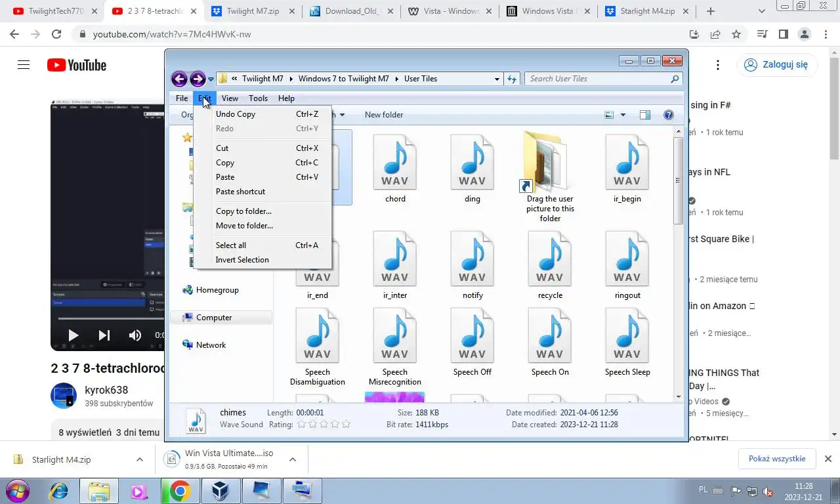Screen dimensions: 840x504
Task: Click the New folder button
Action: click(384, 115)
